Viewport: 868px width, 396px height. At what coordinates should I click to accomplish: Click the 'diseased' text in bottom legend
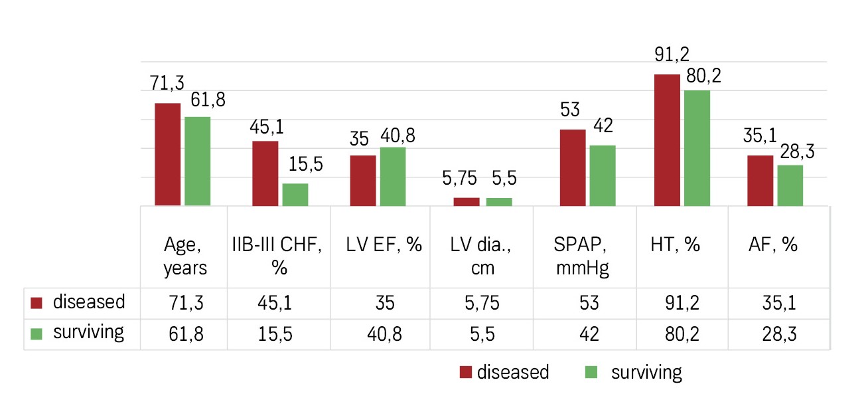tap(513, 372)
